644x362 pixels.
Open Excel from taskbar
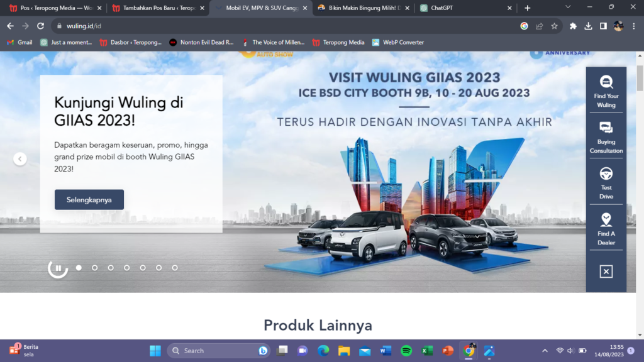[x=427, y=351]
